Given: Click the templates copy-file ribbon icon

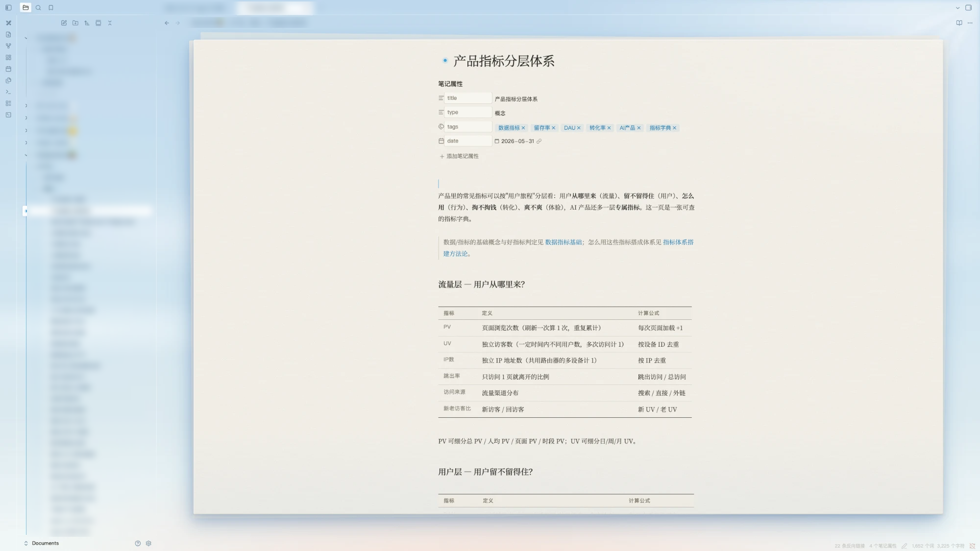Looking at the screenshot, I should coord(8,80).
